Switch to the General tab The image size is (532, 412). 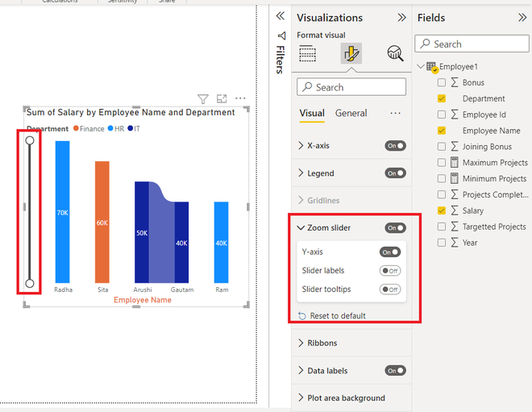coord(351,113)
